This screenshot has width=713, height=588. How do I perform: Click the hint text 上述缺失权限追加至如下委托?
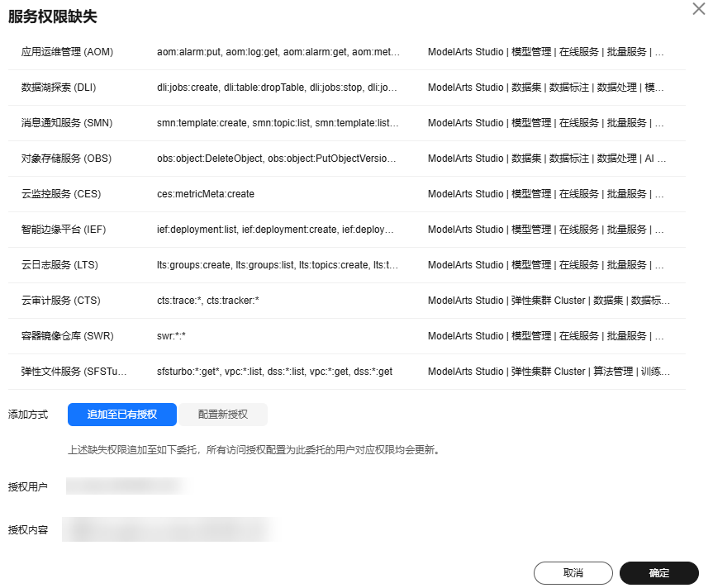pos(133,450)
